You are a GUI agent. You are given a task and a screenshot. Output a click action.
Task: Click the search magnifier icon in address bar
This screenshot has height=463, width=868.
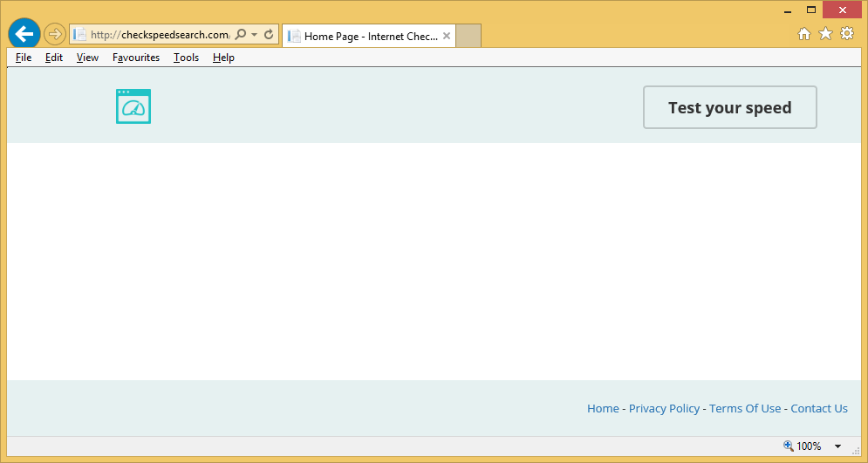pyautogui.click(x=241, y=35)
